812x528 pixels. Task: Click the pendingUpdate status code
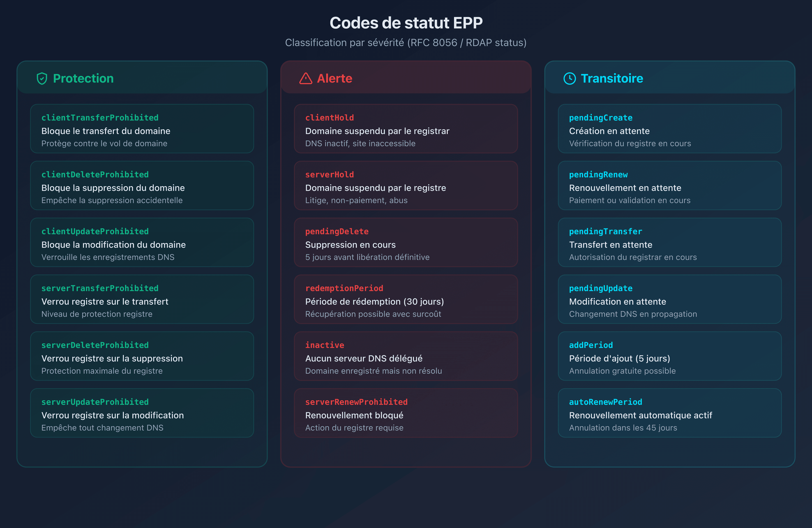pyautogui.click(x=601, y=288)
